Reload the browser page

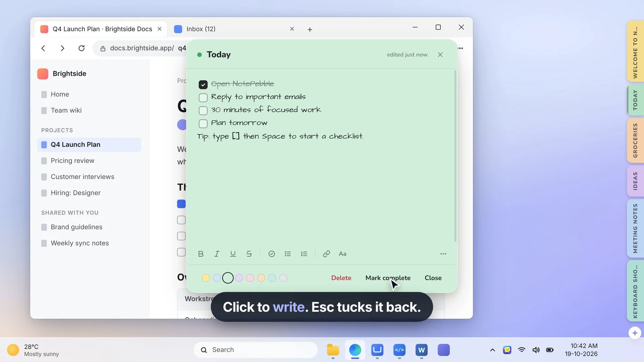(x=82, y=48)
